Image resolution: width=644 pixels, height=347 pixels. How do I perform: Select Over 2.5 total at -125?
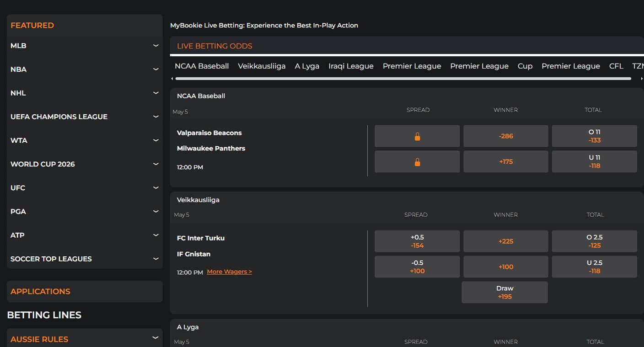(x=595, y=241)
